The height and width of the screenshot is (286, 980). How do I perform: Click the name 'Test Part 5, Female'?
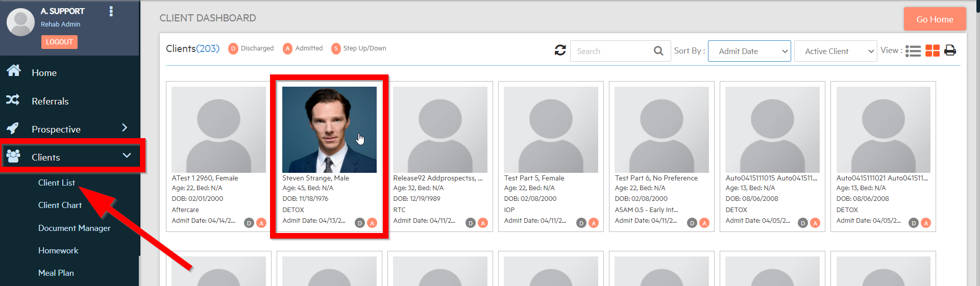click(x=534, y=178)
